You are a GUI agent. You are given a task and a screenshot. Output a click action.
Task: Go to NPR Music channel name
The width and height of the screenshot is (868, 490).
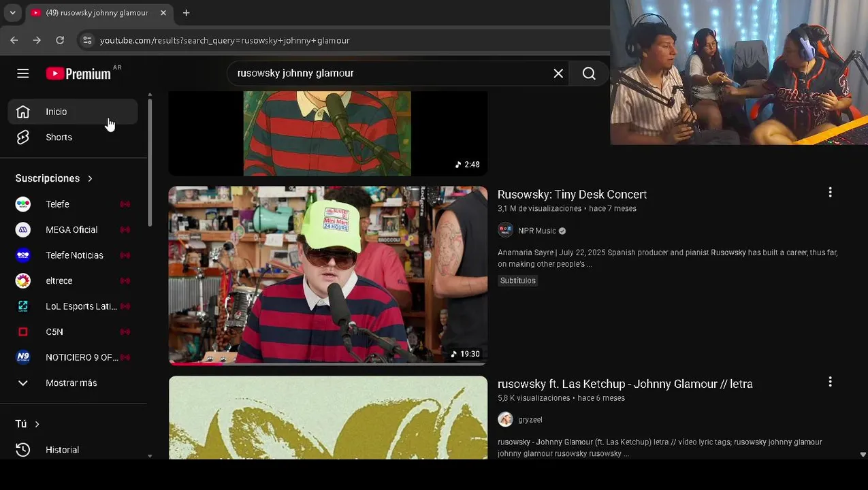click(536, 231)
